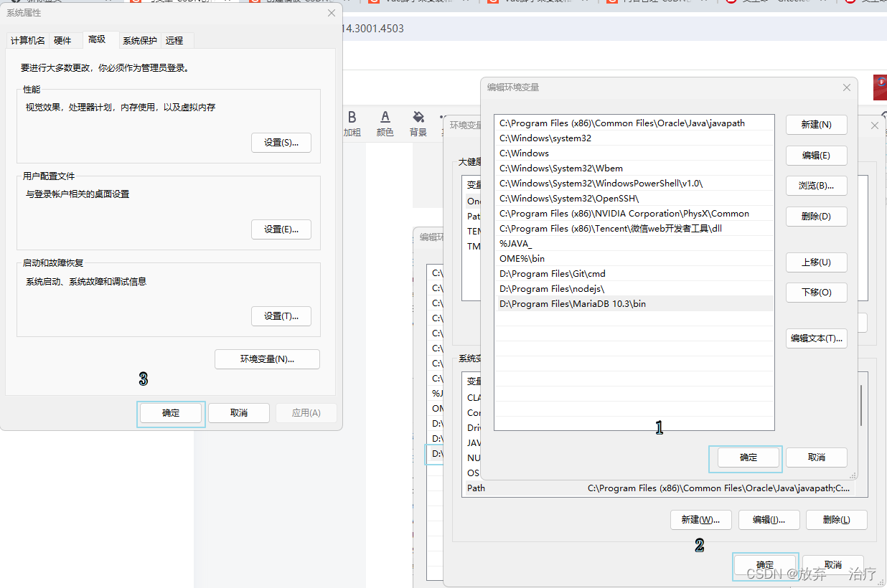Select the NVIDIA Corporation\PhysX\Common entry
The width and height of the screenshot is (887, 588).
point(634,214)
